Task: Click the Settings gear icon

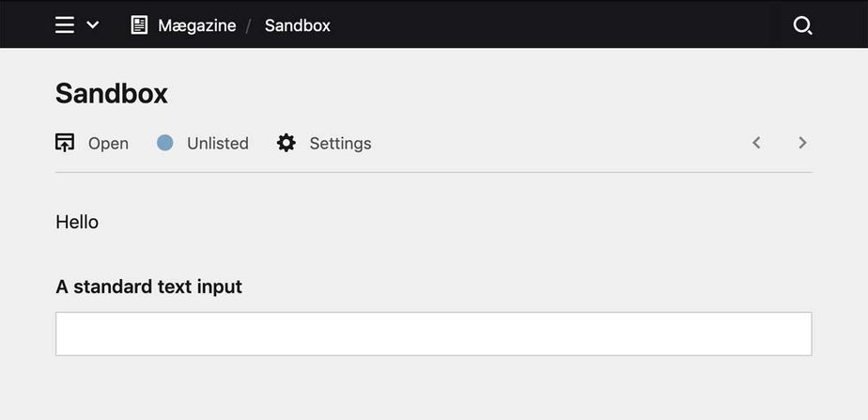Action: coord(287,143)
